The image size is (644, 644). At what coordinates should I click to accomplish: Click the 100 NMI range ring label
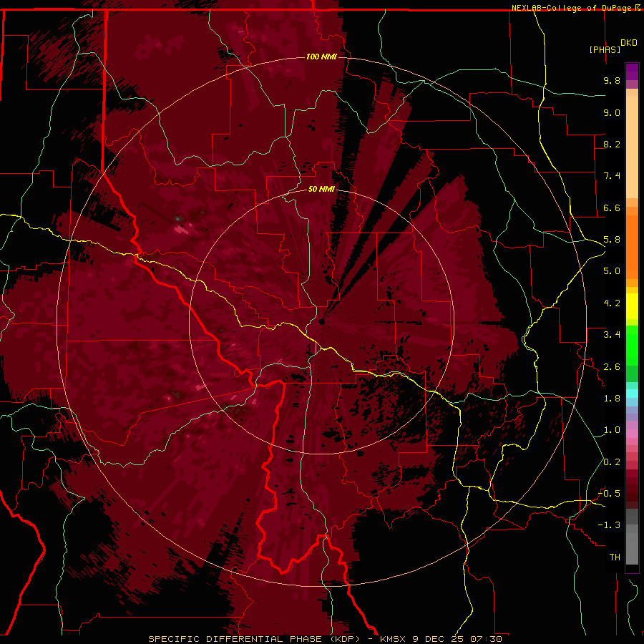pyautogui.click(x=321, y=57)
